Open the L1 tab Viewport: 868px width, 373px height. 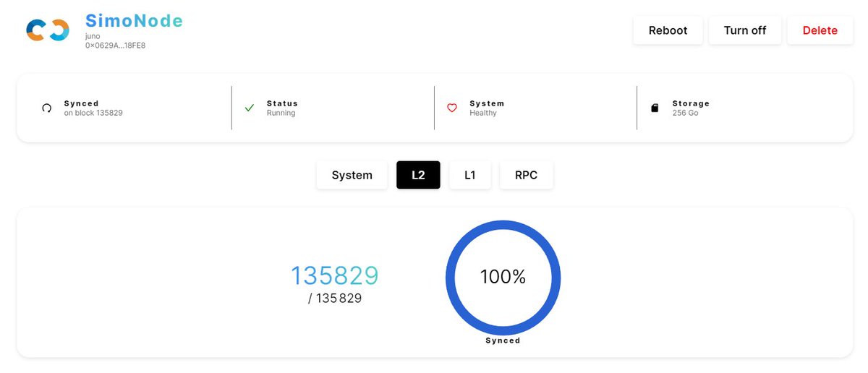coord(470,175)
